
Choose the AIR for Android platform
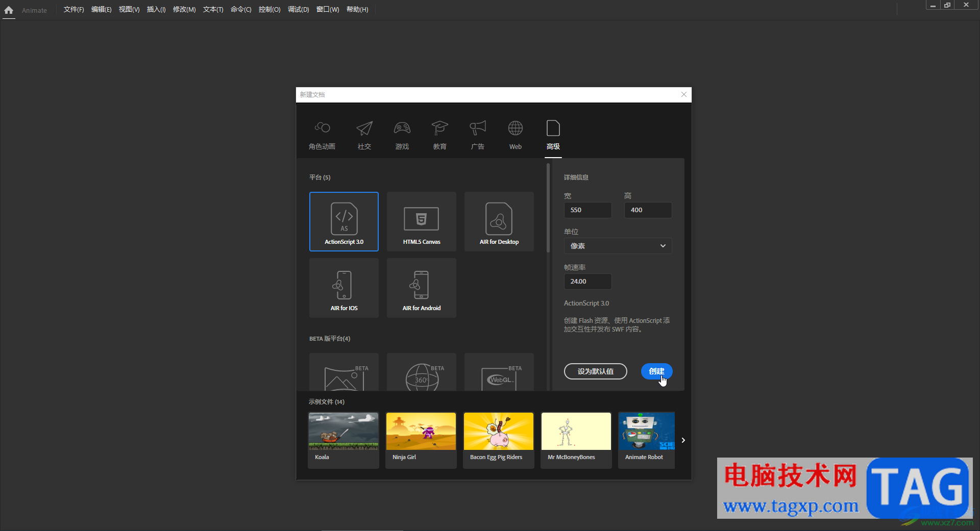(x=422, y=288)
